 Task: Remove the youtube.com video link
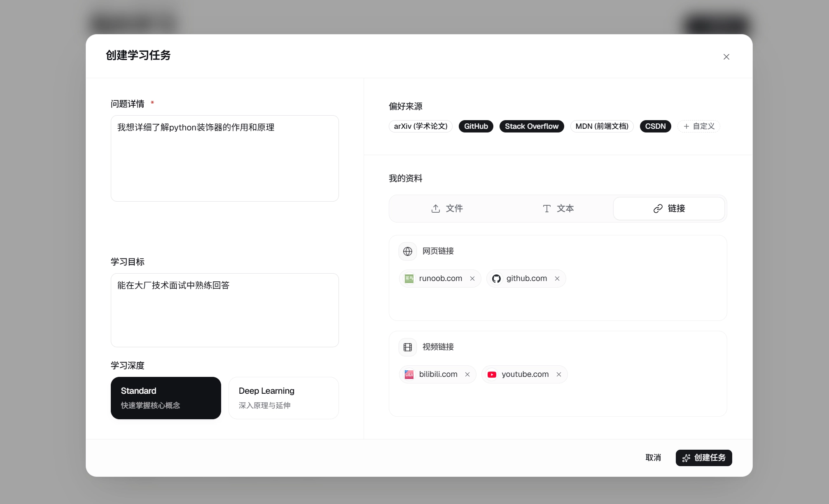click(559, 374)
